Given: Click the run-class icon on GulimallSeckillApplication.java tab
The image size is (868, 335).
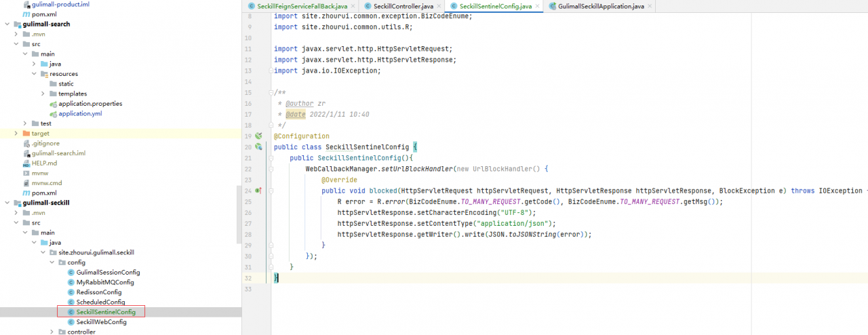Looking at the screenshot, I should pyautogui.click(x=553, y=6).
